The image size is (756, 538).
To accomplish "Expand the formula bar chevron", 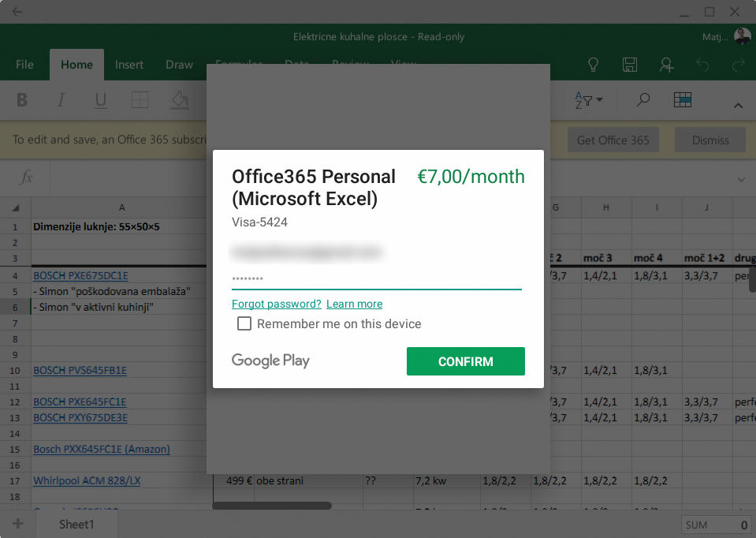I will pyautogui.click(x=741, y=180).
